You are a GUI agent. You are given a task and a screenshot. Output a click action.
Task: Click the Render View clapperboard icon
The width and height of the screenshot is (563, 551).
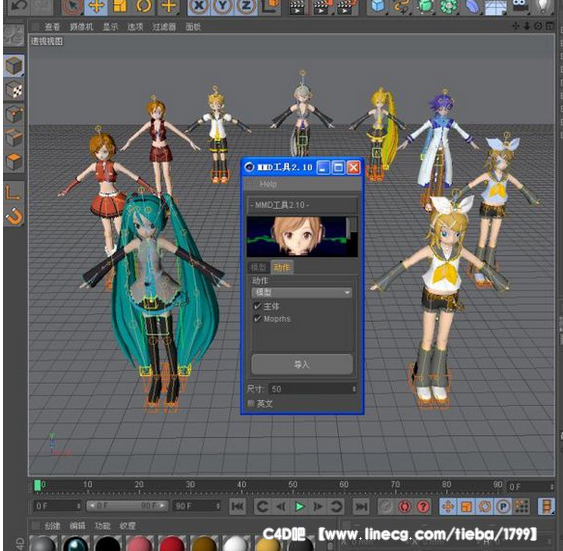297,7
